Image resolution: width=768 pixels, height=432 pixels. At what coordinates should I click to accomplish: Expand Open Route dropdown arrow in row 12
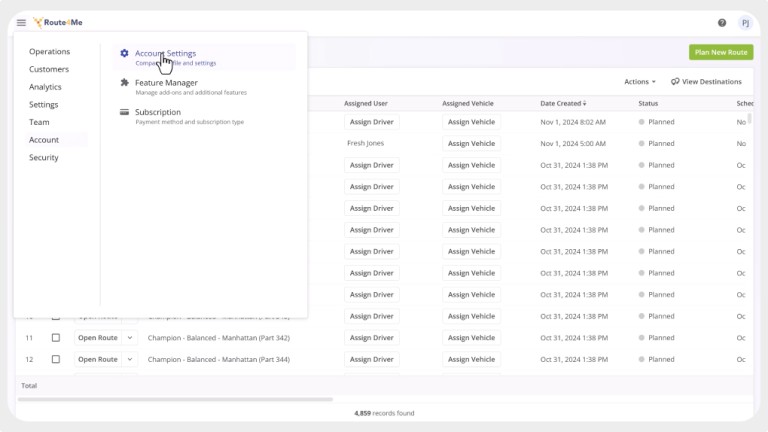[130, 359]
